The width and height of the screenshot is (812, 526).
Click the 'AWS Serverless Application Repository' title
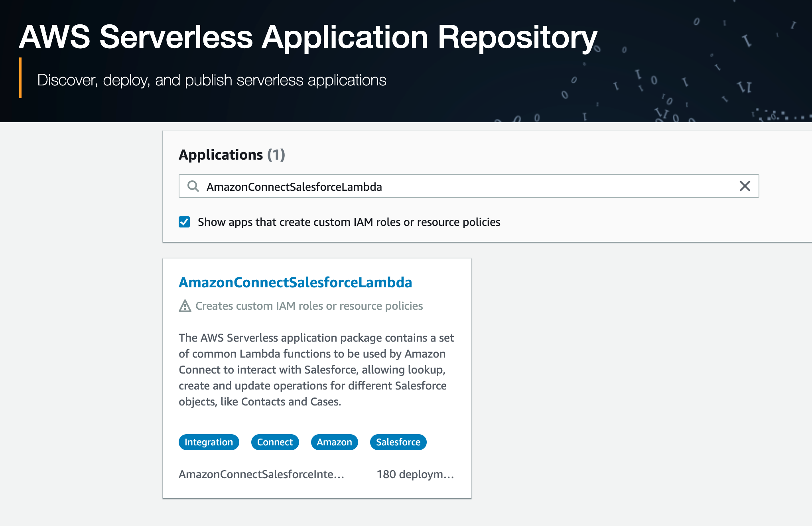pos(308,38)
